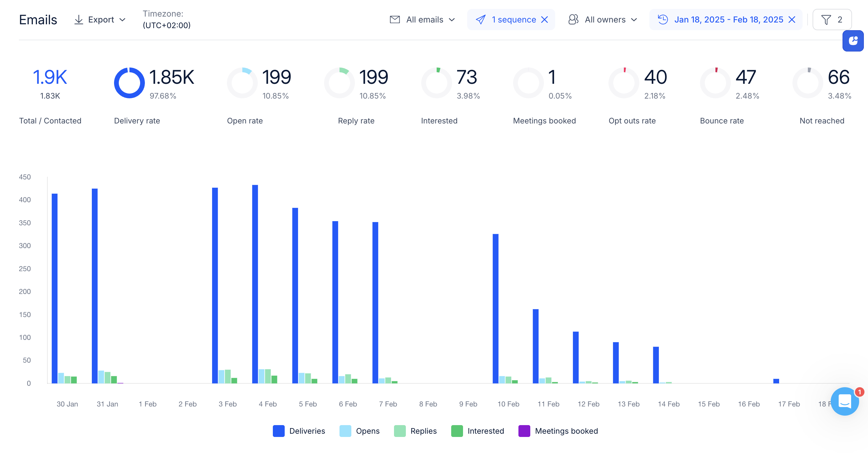Click the Deliveries legend label
Viewport: 868px width, 463px height.
(307, 431)
